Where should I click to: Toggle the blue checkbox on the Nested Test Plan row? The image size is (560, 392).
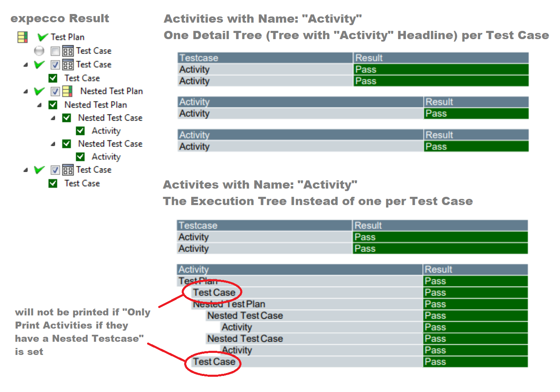55,91
